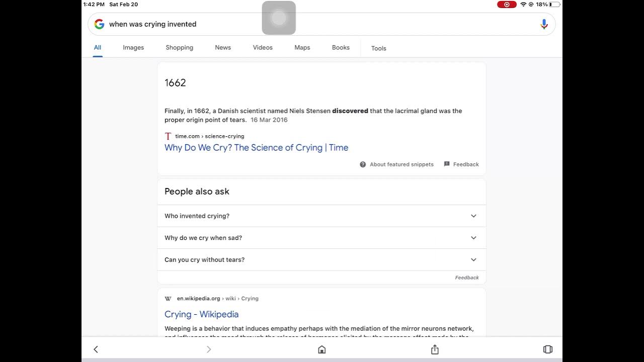644x362 pixels.
Task: Open the tabs overview icon
Action: click(548, 349)
